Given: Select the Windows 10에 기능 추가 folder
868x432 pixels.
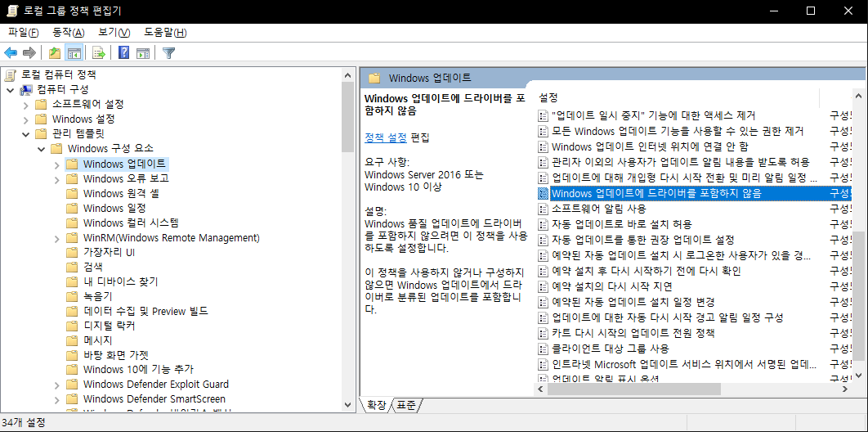Looking at the screenshot, I should coord(138,370).
